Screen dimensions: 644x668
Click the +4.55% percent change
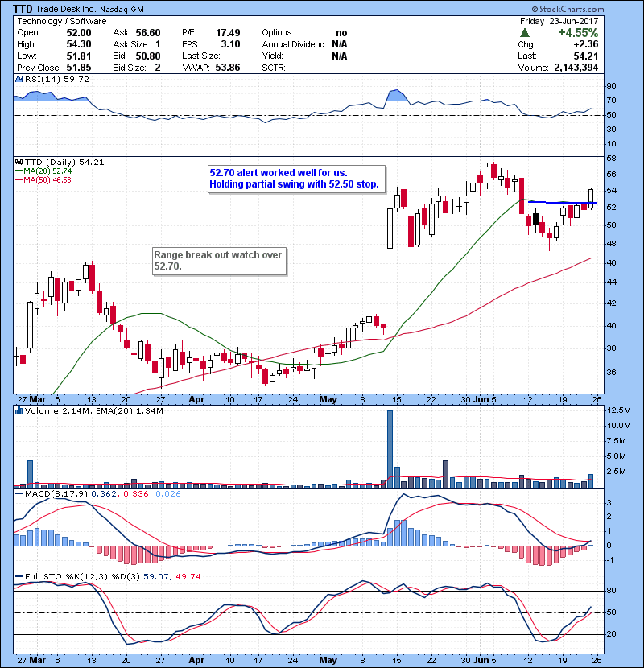578,33
